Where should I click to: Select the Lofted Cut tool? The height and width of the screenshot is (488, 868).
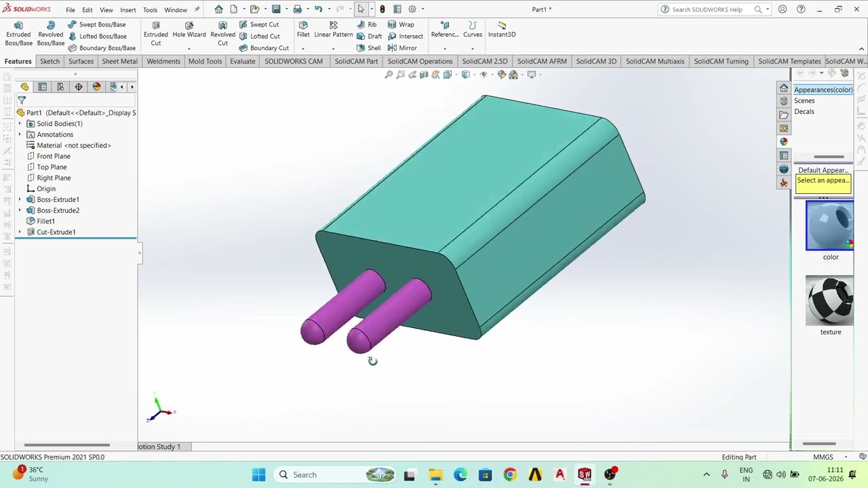(x=259, y=36)
